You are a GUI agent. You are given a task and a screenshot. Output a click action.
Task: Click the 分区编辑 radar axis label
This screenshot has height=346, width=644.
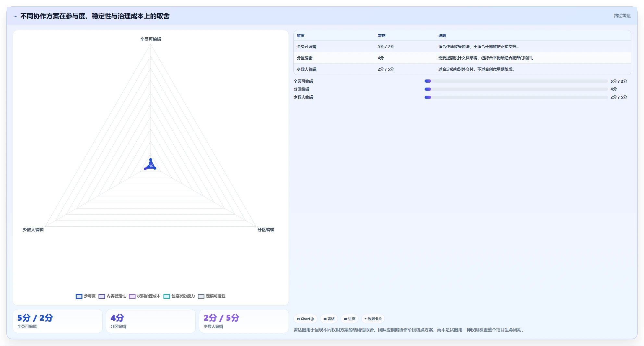(x=266, y=230)
